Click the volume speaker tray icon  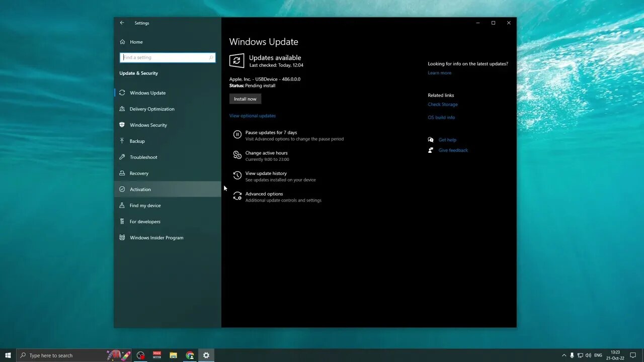[588, 355]
